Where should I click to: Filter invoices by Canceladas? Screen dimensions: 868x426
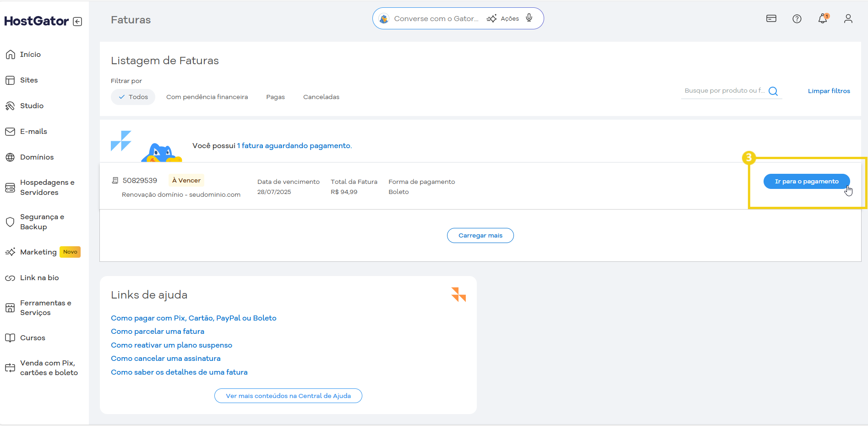pyautogui.click(x=321, y=97)
